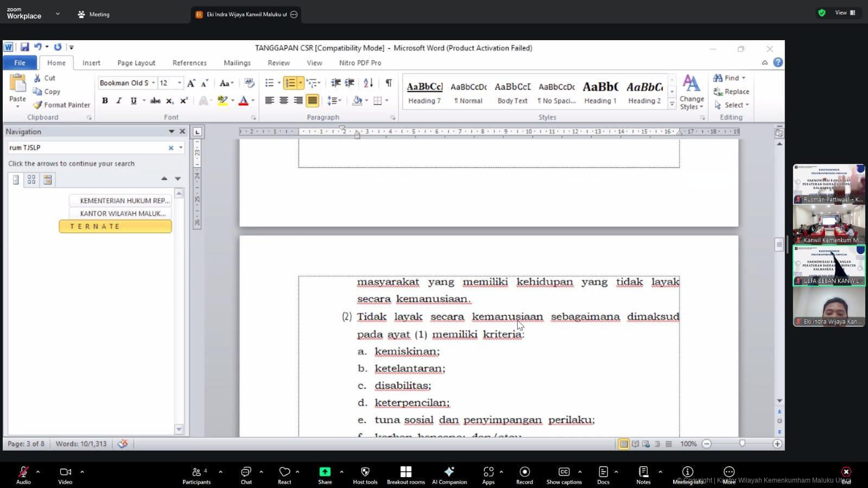This screenshot has height=488, width=868.
Task: Click the Replace button
Action: pyautogui.click(x=731, y=92)
